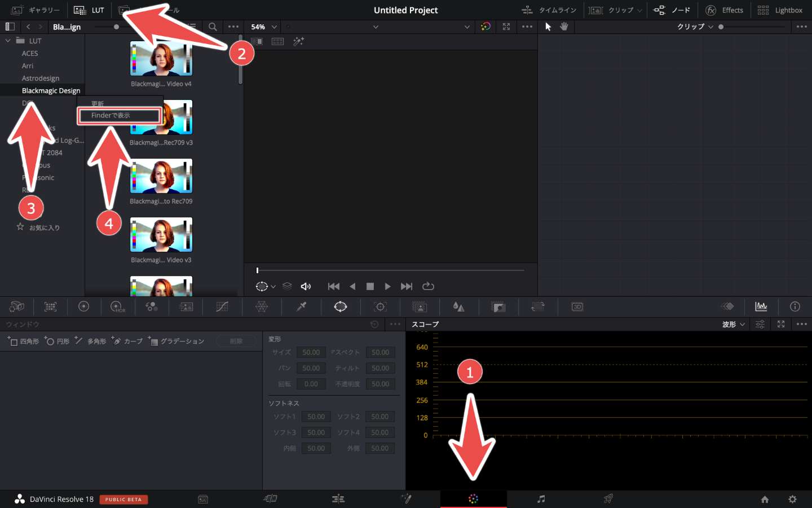Open the viewer timeline name dropdown
Image resolution: width=812 pixels, height=508 pixels.
coord(376,27)
